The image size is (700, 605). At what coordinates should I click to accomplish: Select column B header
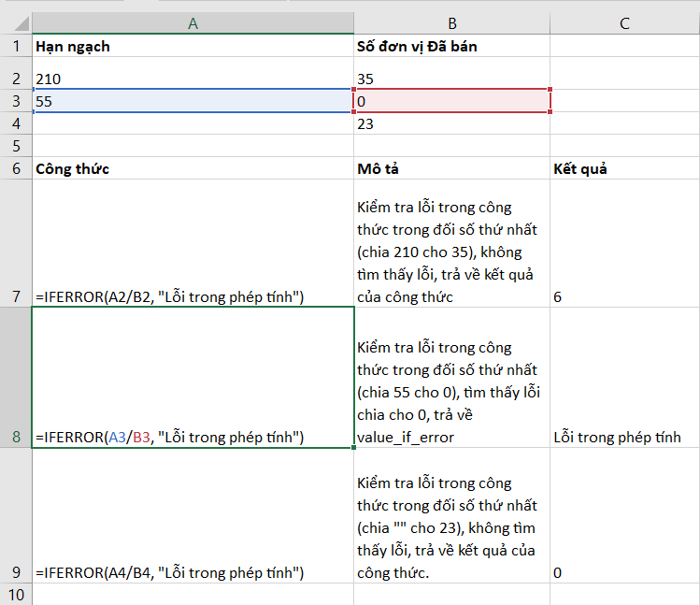pos(451,23)
